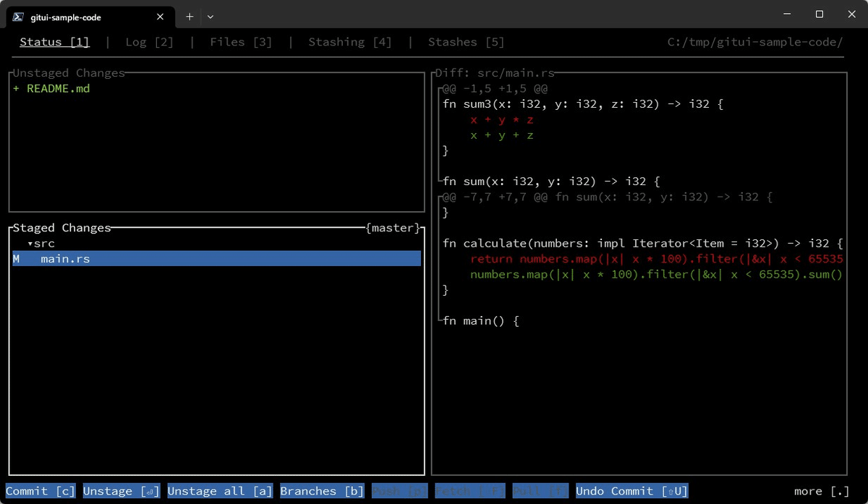This screenshot has width=868, height=504.
Task: Open the Log [2] tab
Action: coord(149,42)
